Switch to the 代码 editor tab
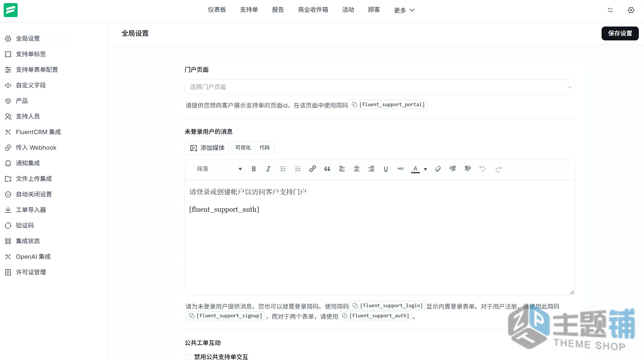644x360 pixels. (264, 148)
